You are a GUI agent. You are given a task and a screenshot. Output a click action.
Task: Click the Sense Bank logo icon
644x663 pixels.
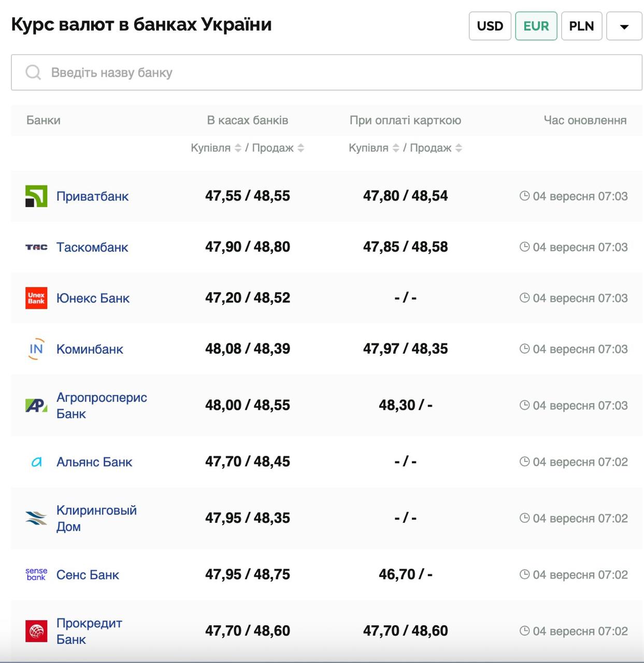click(x=36, y=574)
